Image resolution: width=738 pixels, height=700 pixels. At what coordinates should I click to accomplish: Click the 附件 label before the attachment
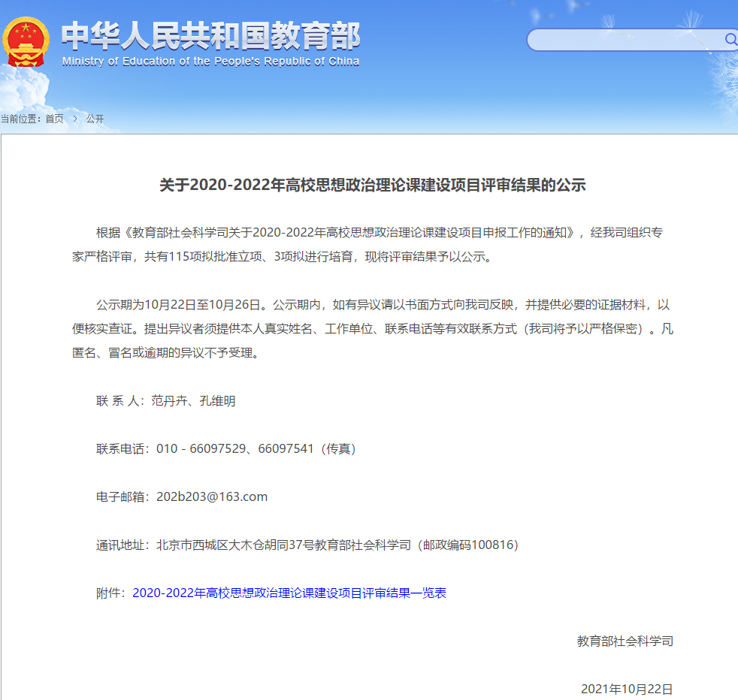(110, 593)
